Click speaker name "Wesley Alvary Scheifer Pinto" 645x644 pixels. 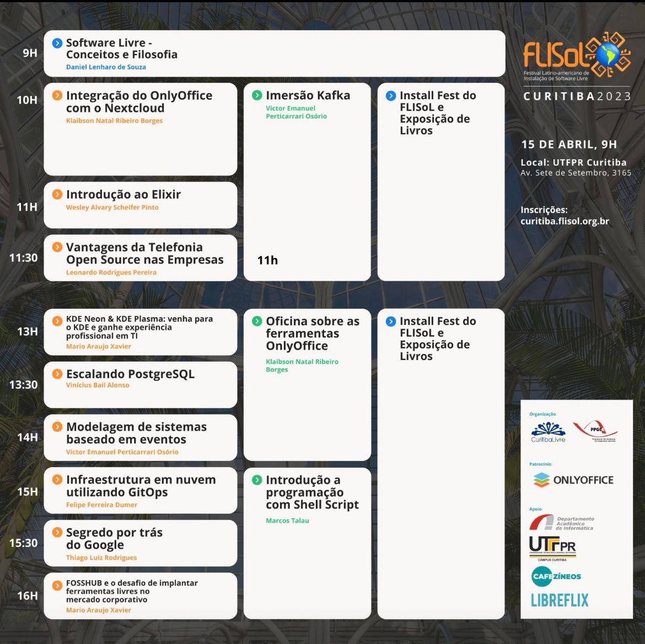click(112, 207)
